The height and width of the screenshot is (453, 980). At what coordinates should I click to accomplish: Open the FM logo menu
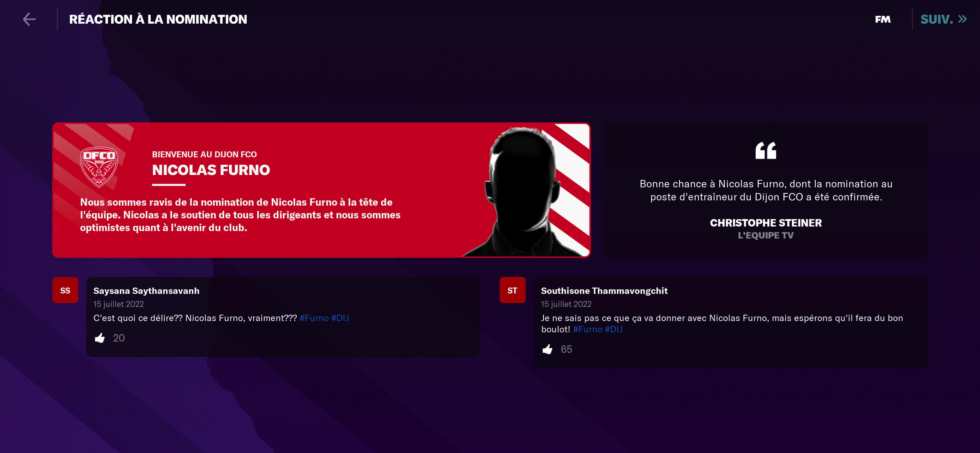[x=883, y=19]
